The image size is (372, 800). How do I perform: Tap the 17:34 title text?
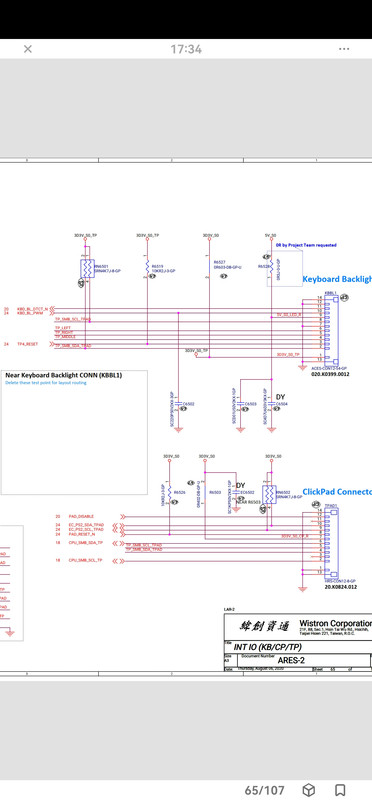coord(186,49)
